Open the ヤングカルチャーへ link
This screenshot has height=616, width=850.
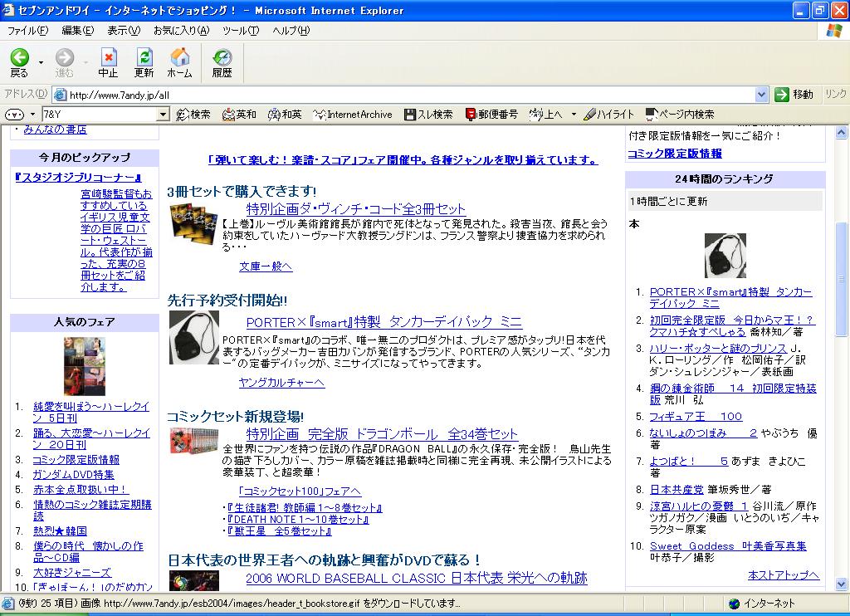click(281, 382)
